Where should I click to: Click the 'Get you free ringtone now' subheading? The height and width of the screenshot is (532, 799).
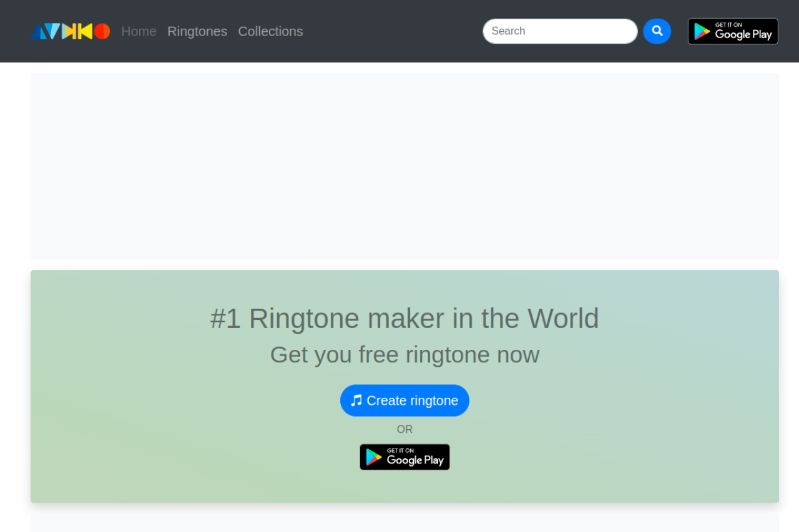tap(404, 355)
